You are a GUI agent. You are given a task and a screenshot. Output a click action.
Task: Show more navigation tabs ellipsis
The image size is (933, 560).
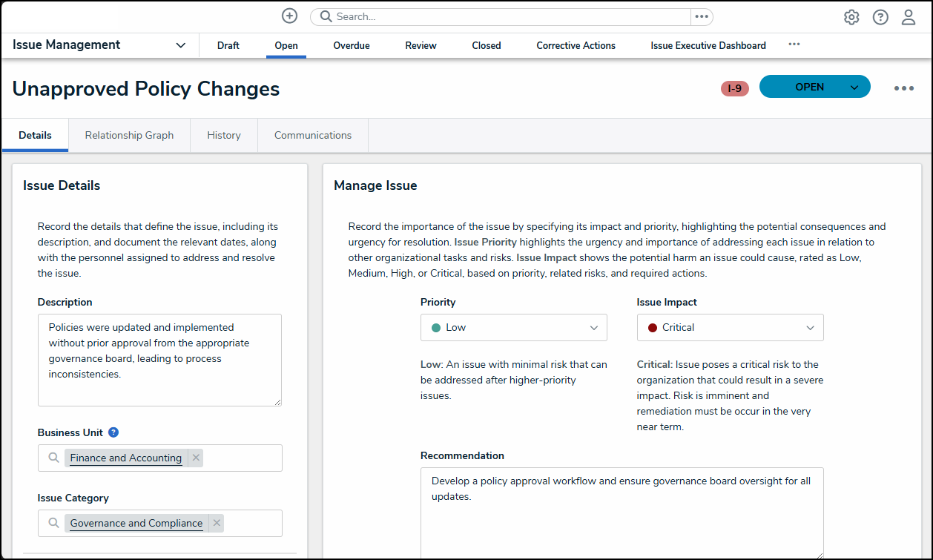[x=794, y=45]
